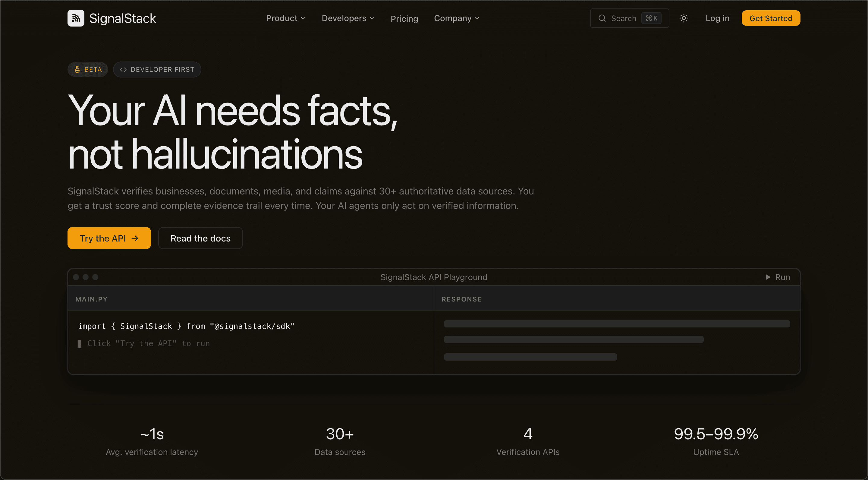Click the arrow on Try the API
Screen dimensions: 868x480
coord(135,238)
